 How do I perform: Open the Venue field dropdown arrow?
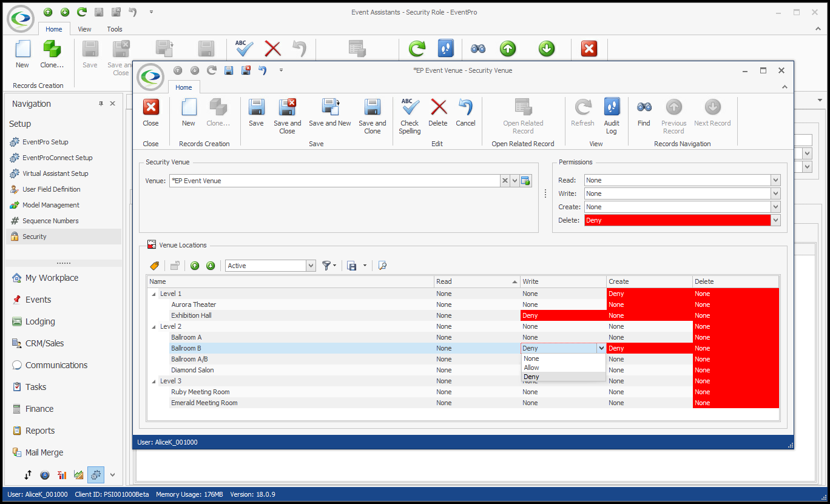pyautogui.click(x=515, y=181)
